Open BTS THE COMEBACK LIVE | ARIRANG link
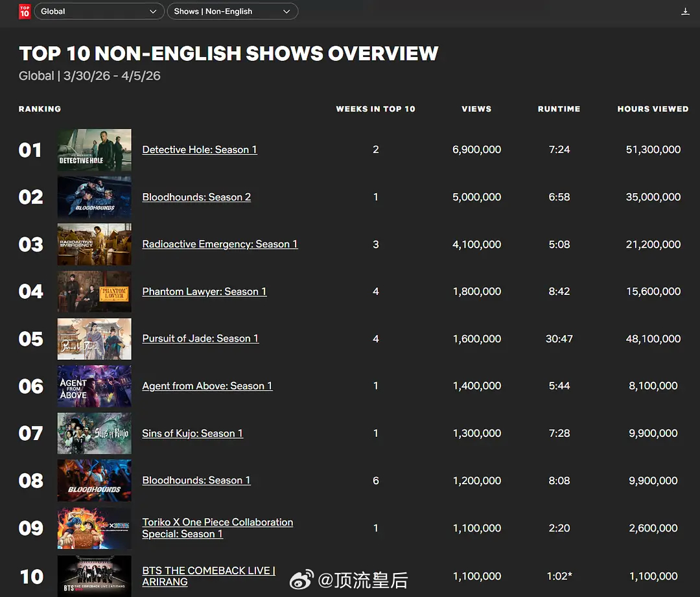Image resolution: width=700 pixels, height=597 pixels. [209, 576]
